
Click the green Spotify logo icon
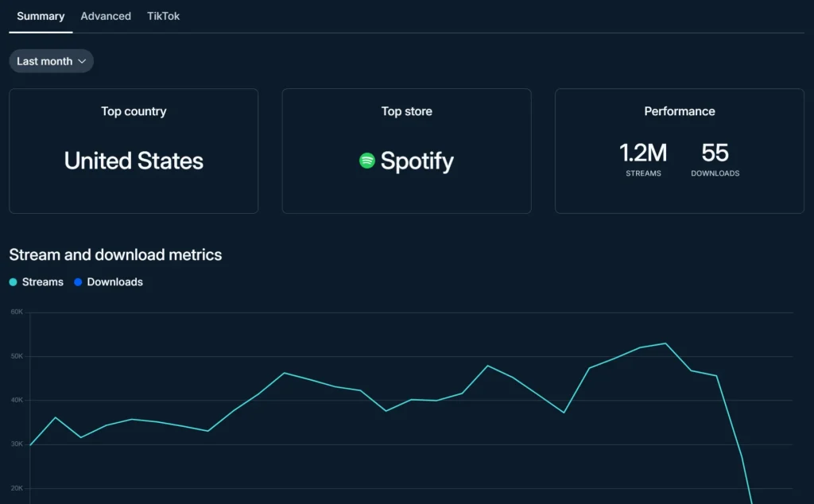pos(366,161)
